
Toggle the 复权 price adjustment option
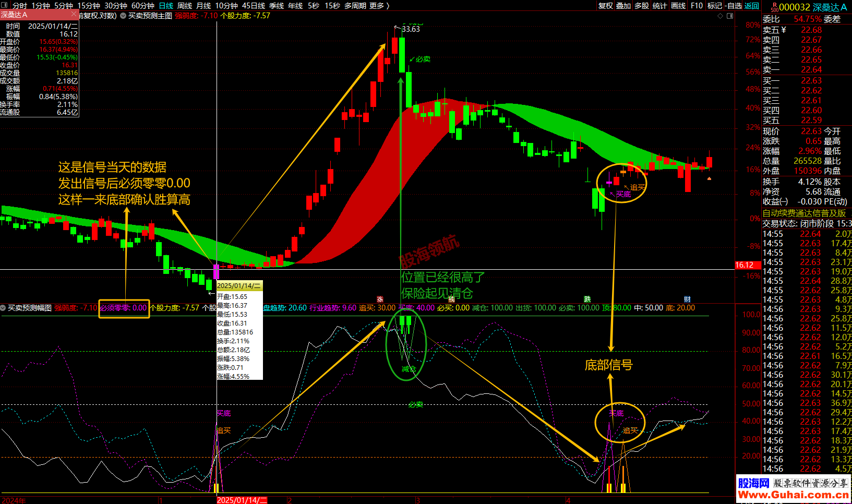(x=605, y=6)
